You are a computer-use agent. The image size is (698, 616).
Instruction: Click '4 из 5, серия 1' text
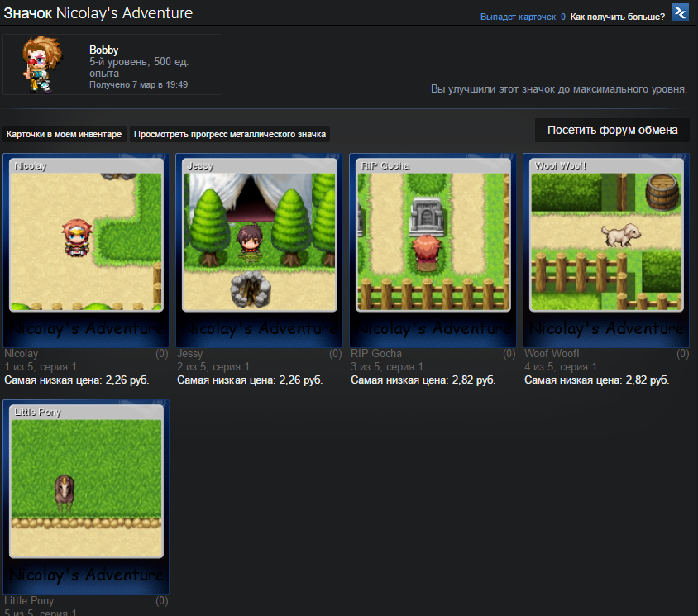(561, 367)
